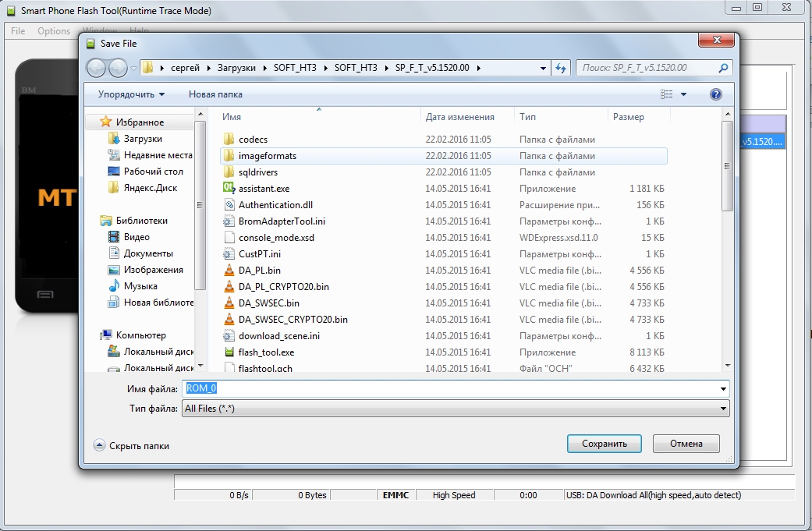The width and height of the screenshot is (812, 531).
Task: Click the Сохранить button
Action: click(x=605, y=444)
